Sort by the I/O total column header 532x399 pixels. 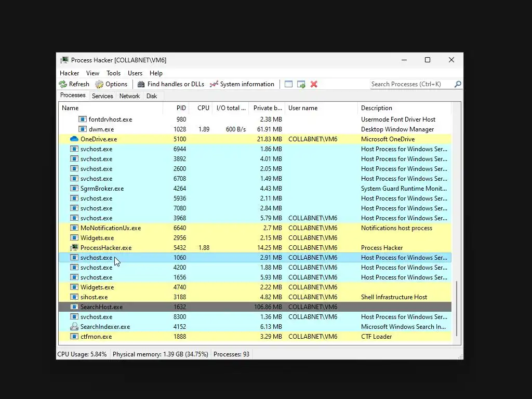(231, 108)
